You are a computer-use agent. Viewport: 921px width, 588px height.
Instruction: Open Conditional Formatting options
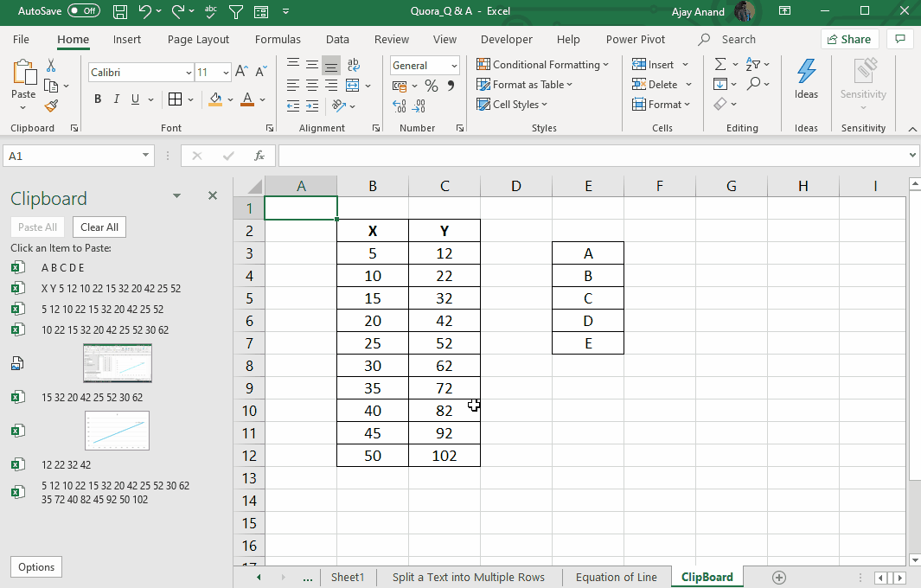(542, 64)
